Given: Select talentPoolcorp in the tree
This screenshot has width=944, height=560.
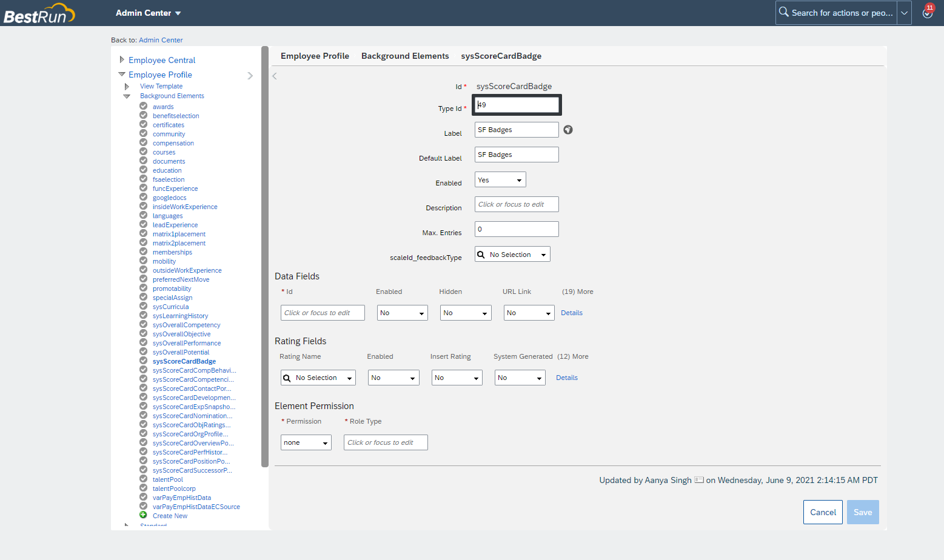Looking at the screenshot, I should [174, 488].
